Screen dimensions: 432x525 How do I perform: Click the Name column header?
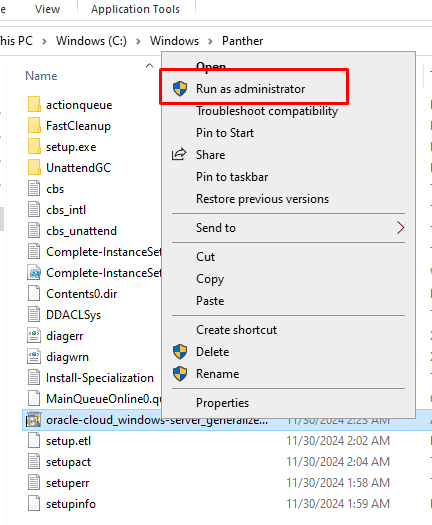(41, 76)
